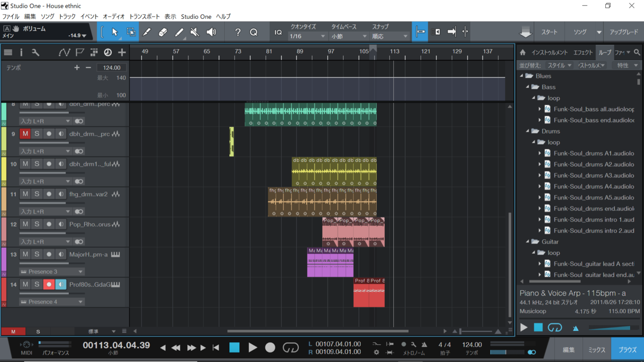Select the Paint (pencil) tool
The height and width of the screenshot is (362, 644).
[x=179, y=32]
